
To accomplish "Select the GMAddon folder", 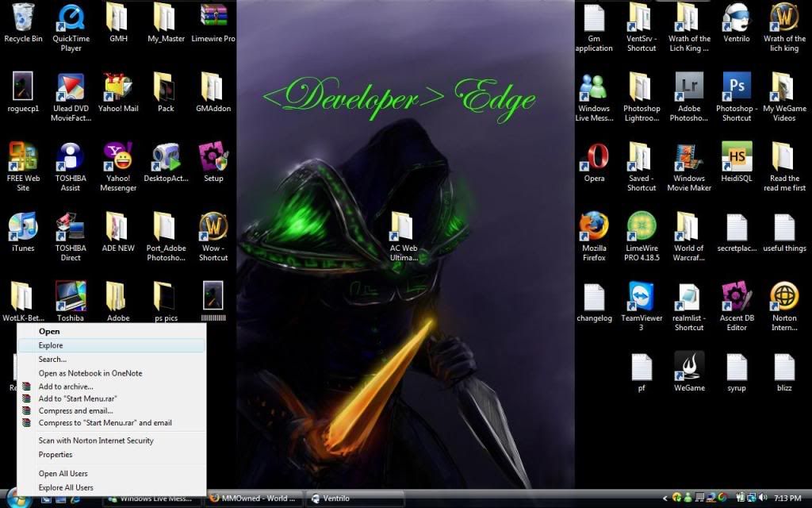I will [x=213, y=87].
